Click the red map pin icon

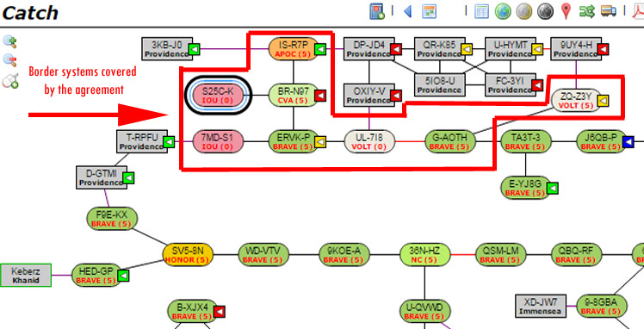pyautogui.click(x=567, y=11)
